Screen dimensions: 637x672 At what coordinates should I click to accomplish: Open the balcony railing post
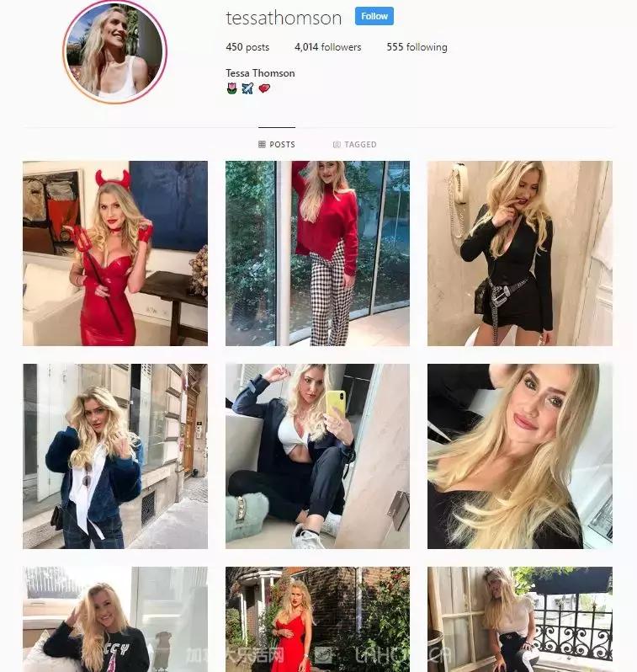coord(520,619)
